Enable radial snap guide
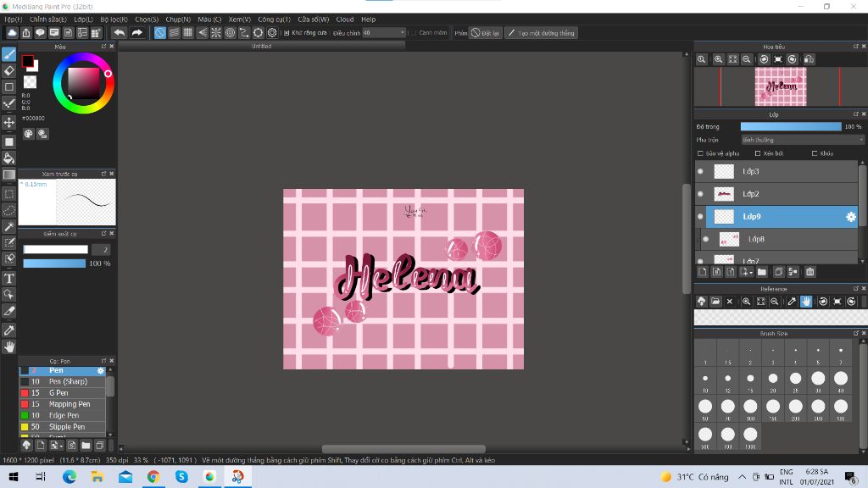This screenshot has height=488, width=868. 216,33
